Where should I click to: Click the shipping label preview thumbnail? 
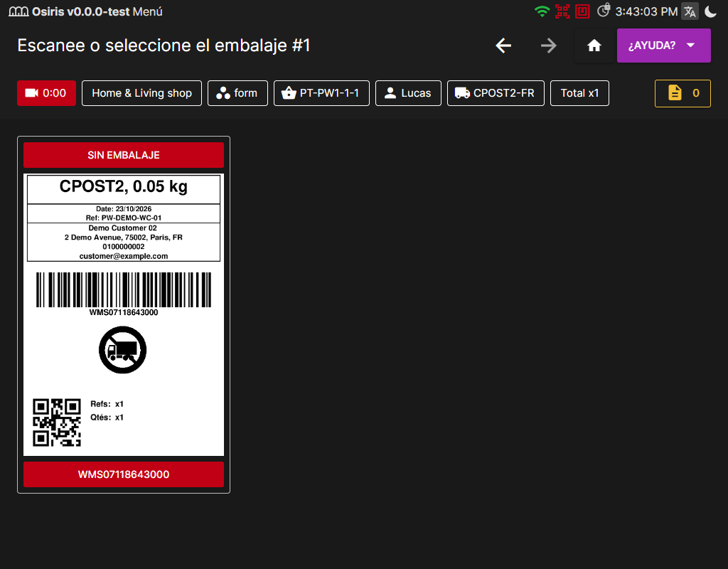click(124, 314)
